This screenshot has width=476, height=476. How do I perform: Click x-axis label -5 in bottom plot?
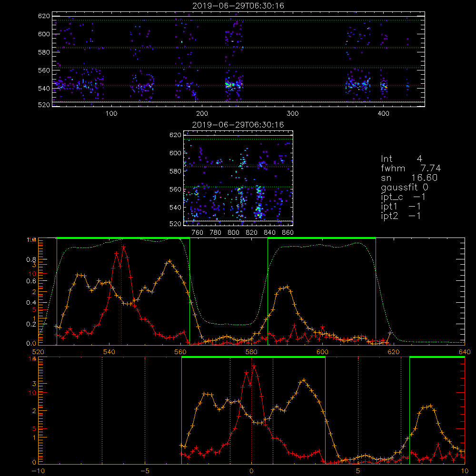point(145,471)
